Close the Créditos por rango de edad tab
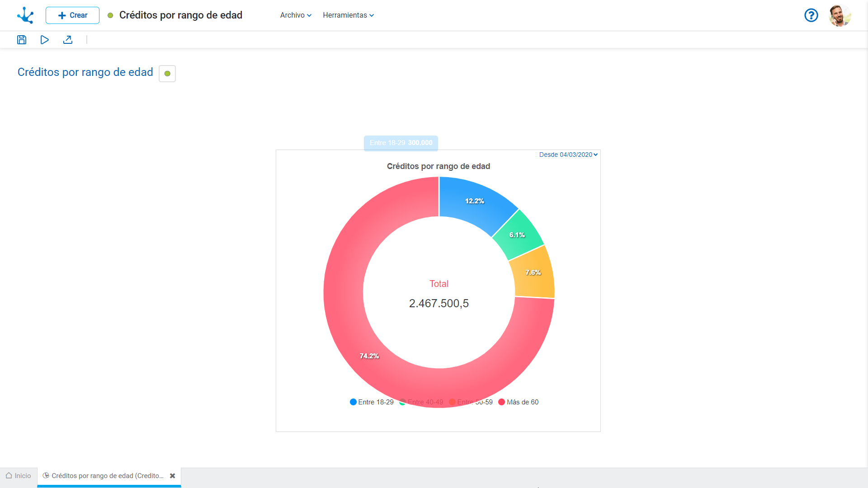The height and width of the screenshot is (488, 868). (172, 476)
